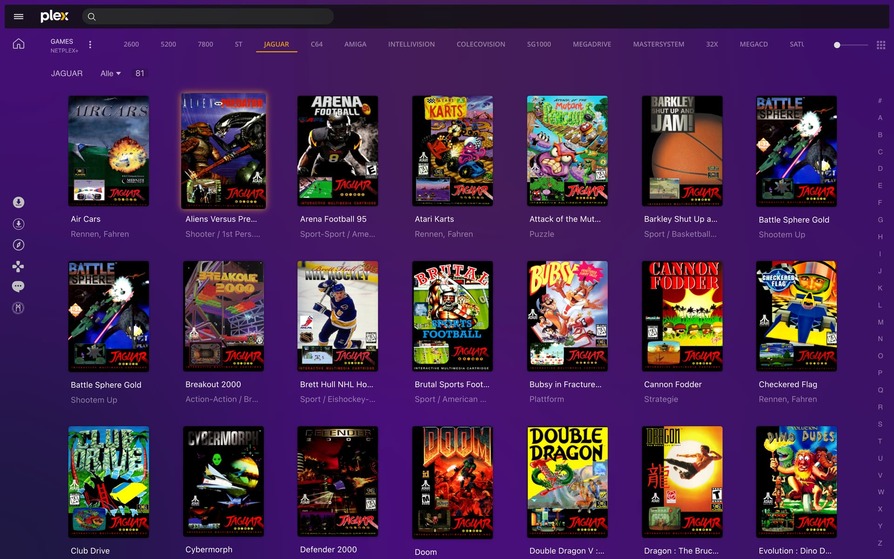Click the 'Cannon Fodder' title link
The image size is (894, 559).
(673, 384)
